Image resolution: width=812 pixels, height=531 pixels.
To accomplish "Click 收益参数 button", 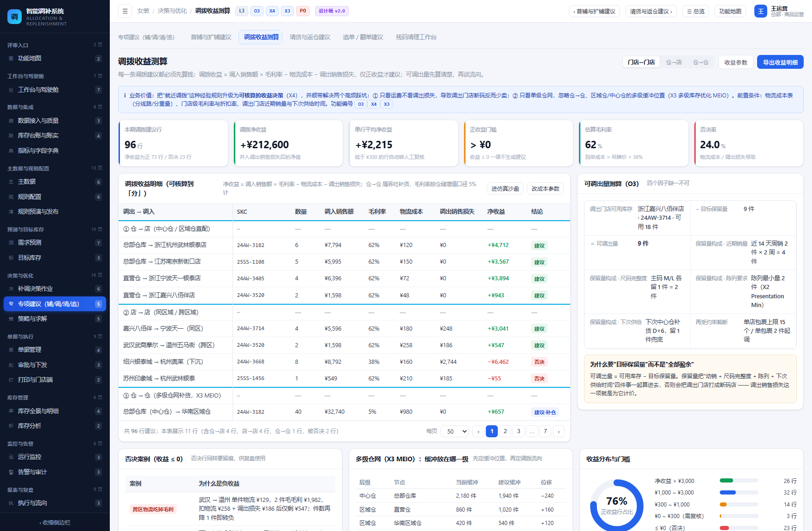I will click(x=736, y=62).
